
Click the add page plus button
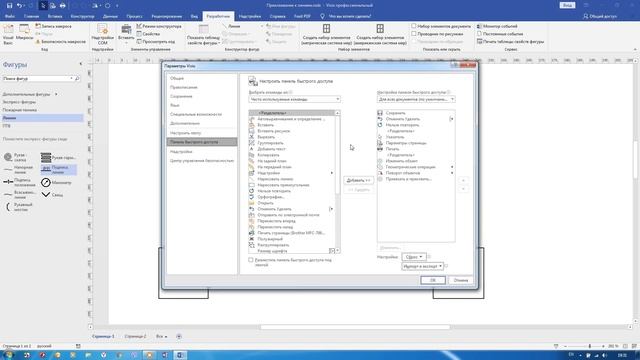click(x=179, y=336)
